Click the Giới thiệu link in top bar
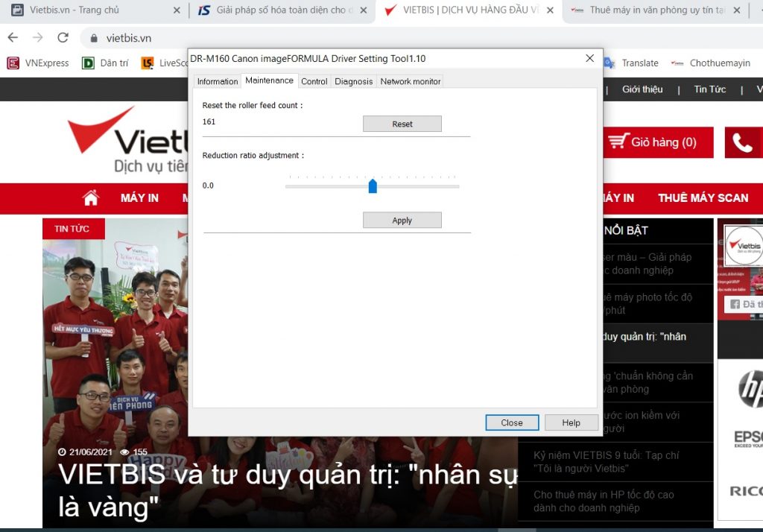The width and height of the screenshot is (763, 532). click(642, 89)
